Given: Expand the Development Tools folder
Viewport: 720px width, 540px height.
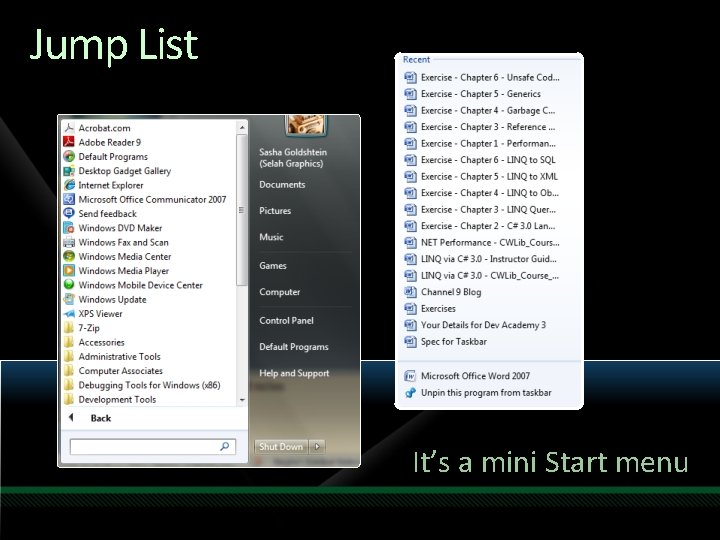Looking at the screenshot, I should click(x=111, y=399).
